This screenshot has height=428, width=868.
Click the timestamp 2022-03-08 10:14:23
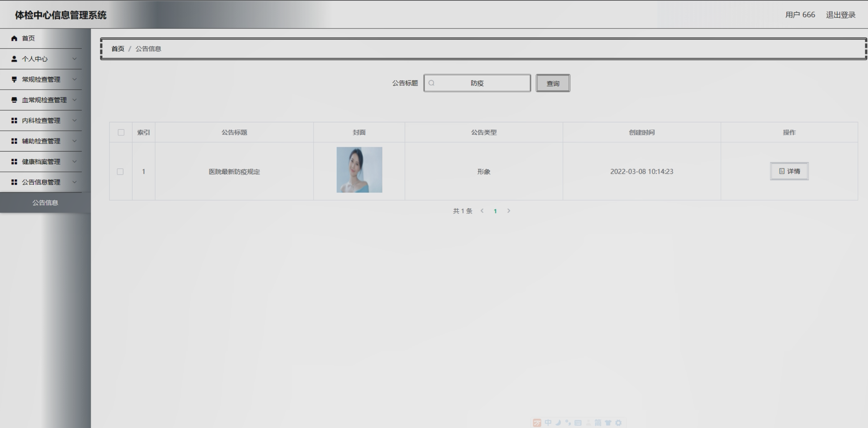642,172
